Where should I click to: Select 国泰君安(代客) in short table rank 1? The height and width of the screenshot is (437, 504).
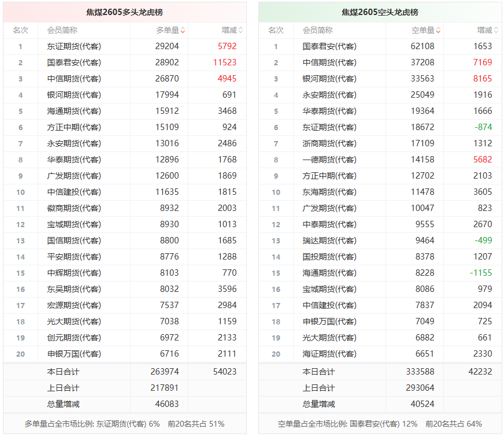point(329,46)
